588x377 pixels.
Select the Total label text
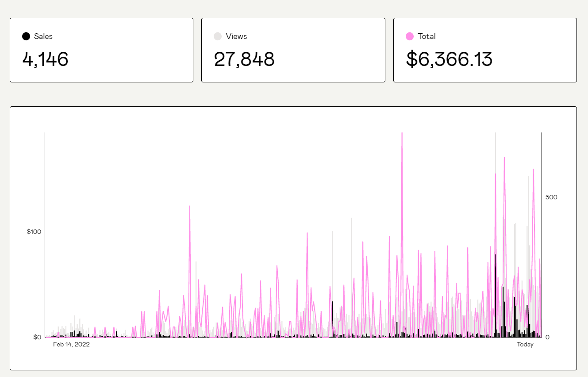click(x=427, y=36)
